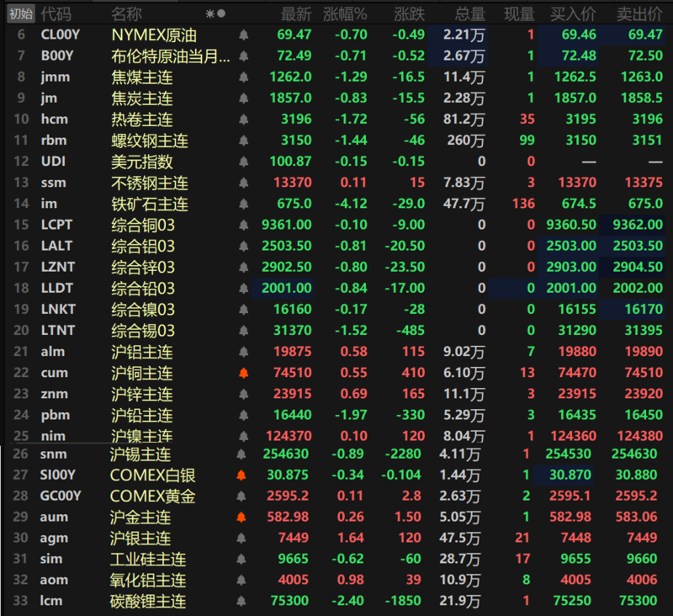This screenshot has width=673, height=616.
Task: Click bid price 30.870 for COMEX白银
Action: pyautogui.click(x=570, y=475)
